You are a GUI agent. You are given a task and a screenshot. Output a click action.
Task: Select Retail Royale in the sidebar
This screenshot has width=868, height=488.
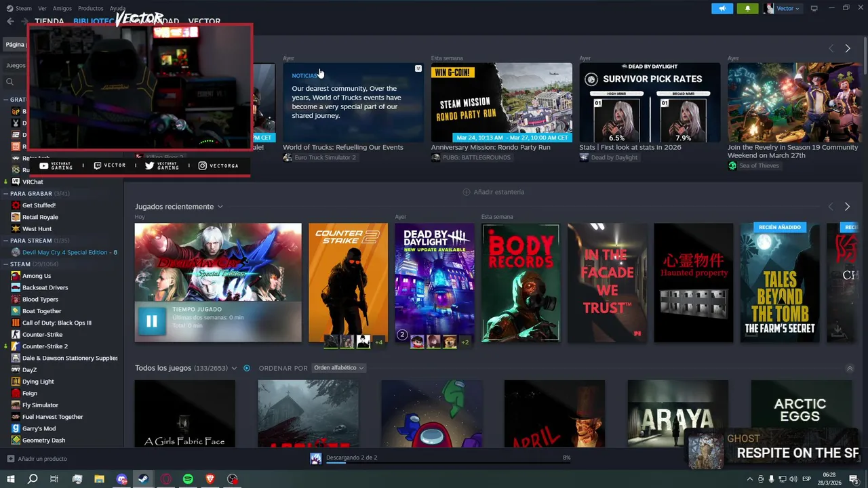point(40,217)
